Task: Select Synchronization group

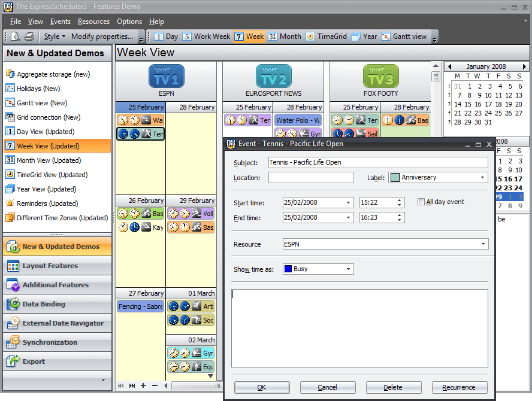Action: [57, 342]
